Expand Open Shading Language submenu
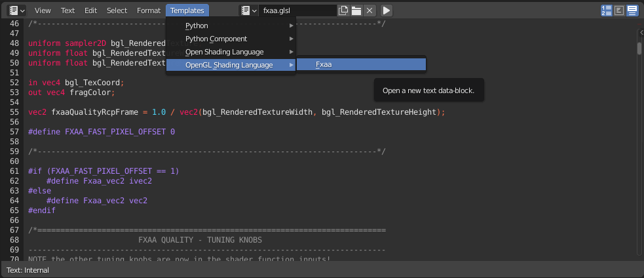Image resolution: width=644 pixels, height=278 pixels. click(x=231, y=52)
